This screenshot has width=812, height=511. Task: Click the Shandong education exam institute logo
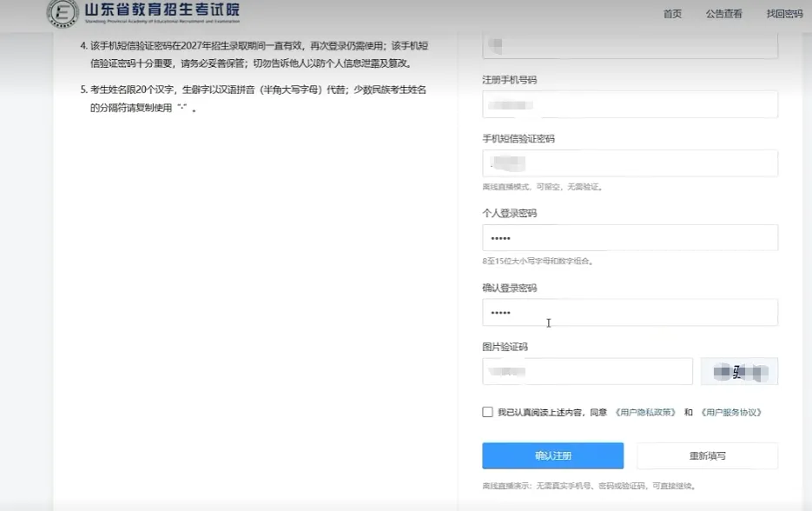[143, 13]
